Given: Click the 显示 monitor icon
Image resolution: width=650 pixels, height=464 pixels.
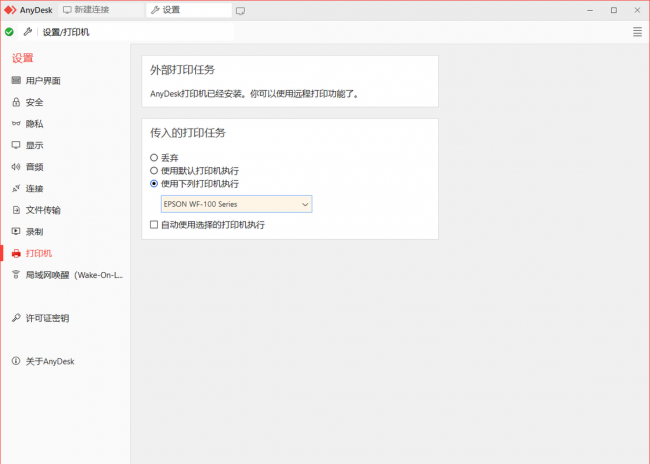Looking at the screenshot, I should pyautogui.click(x=16, y=145).
